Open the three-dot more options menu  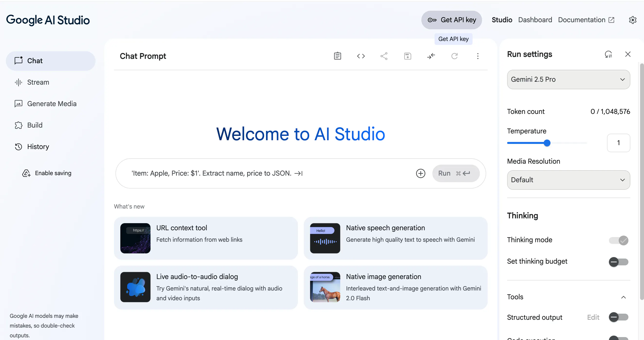[478, 56]
